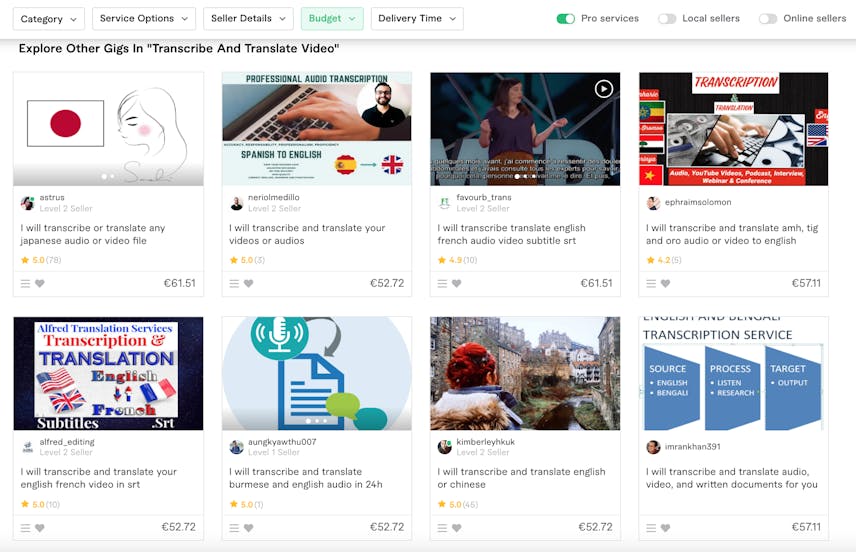
Task: Expand the Service Options dropdown
Action: (x=145, y=19)
